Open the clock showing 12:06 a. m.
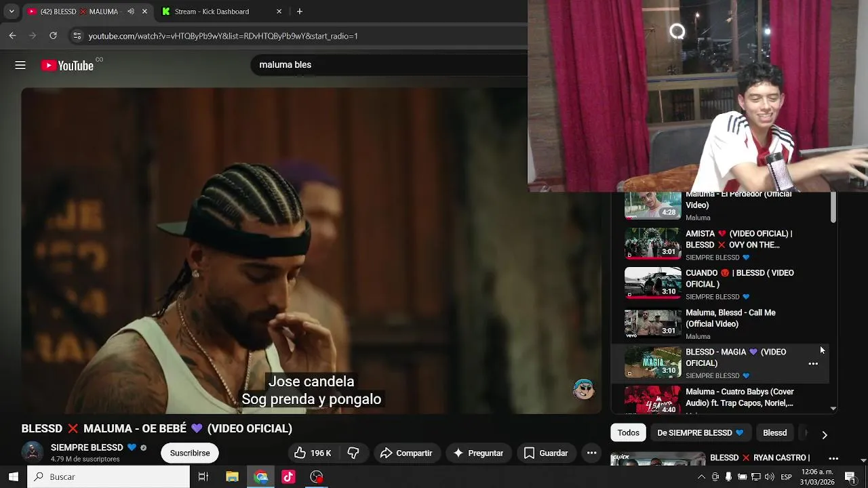The image size is (868, 488). click(x=817, y=477)
